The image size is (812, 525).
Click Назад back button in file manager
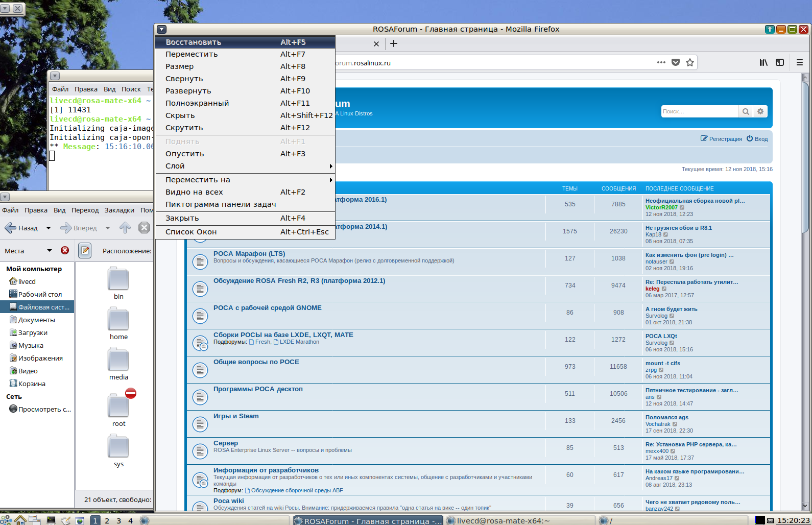click(x=21, y=228)
